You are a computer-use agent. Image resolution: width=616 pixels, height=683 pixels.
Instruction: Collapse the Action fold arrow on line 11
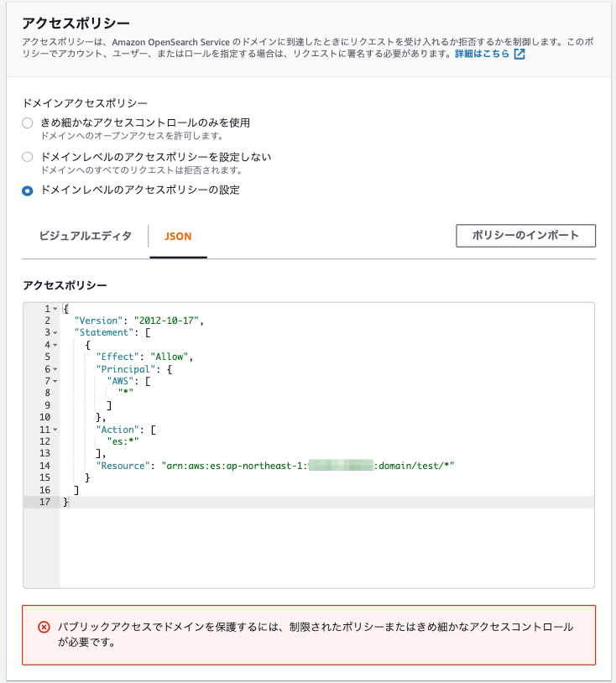tap(55, 430)
